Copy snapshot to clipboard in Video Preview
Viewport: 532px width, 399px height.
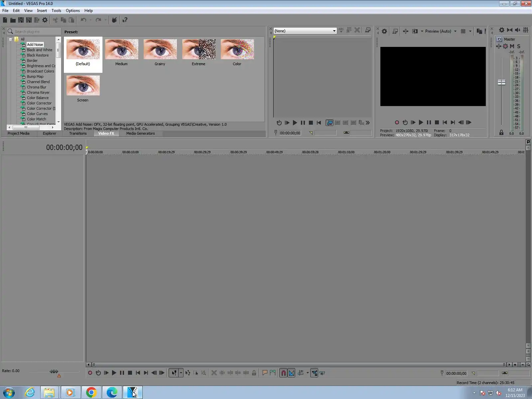pos(479,31)
